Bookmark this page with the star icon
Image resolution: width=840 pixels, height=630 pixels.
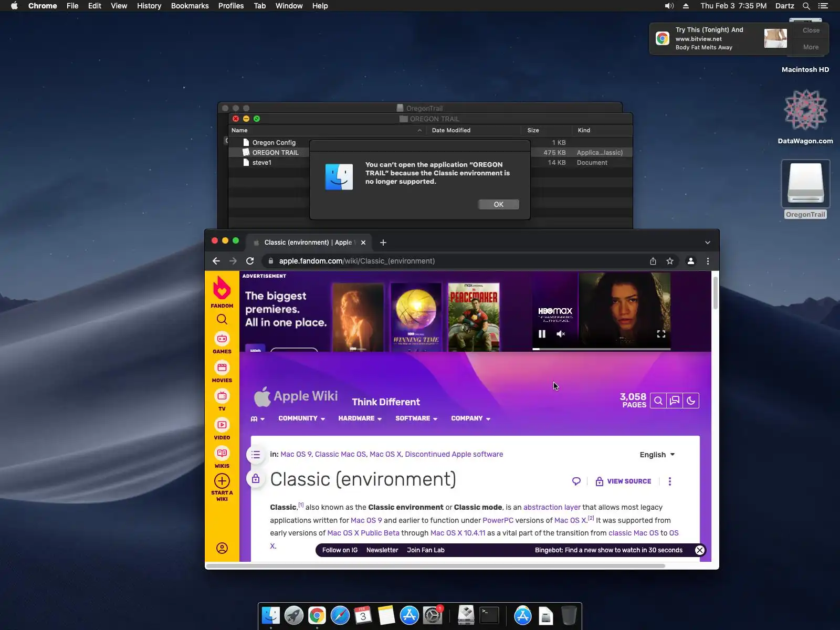(670, 261)
